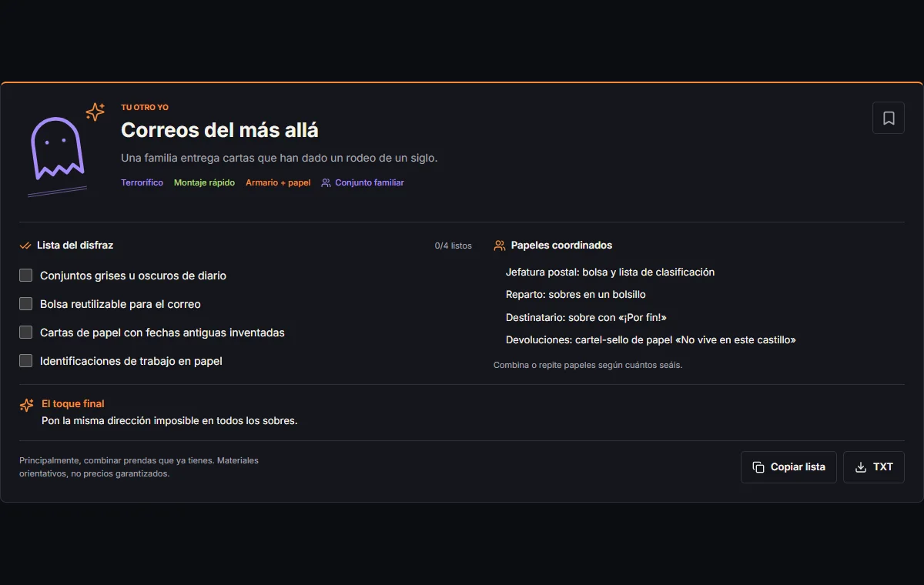Image resolution: width=924 pixels, height=585 pixels.
Task: Click the 'Jefatura postal' role line
Action: click(610, 272)
